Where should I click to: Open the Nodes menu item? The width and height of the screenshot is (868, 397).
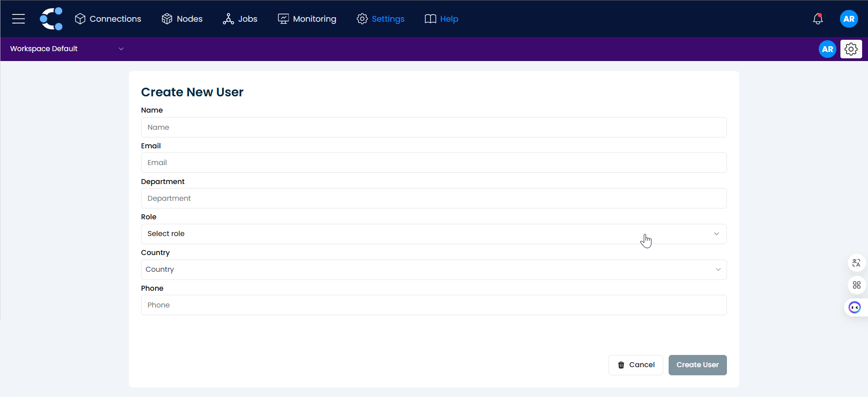[x=182, y=19]
